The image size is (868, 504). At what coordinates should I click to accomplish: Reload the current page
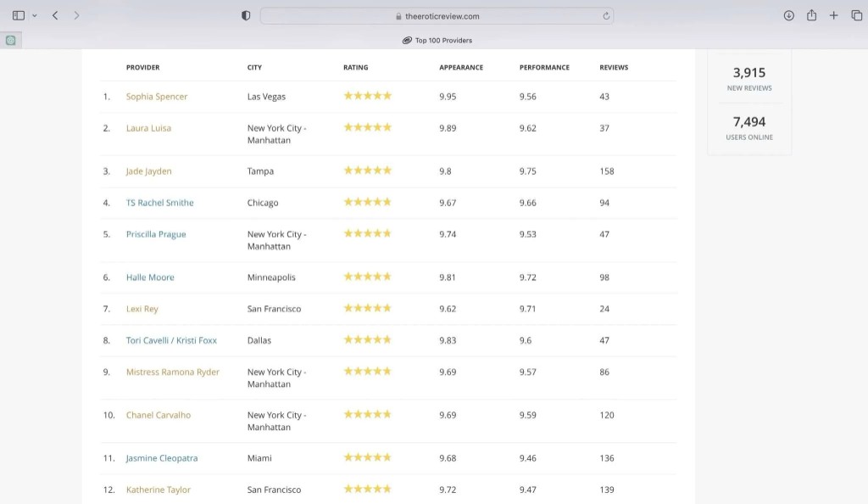pyautogui.click(x=606, y=16)
